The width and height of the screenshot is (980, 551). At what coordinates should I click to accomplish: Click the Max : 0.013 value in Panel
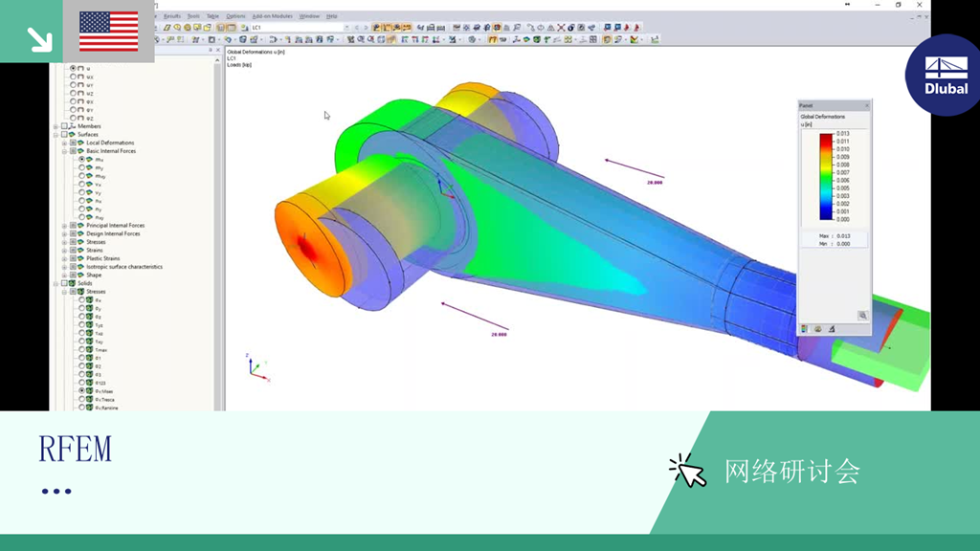(835, 236)
